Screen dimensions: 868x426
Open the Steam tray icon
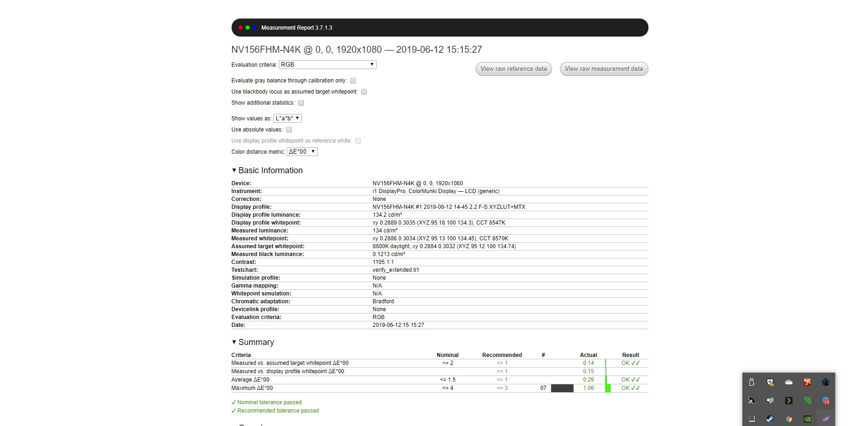click(x=770, y=419)
